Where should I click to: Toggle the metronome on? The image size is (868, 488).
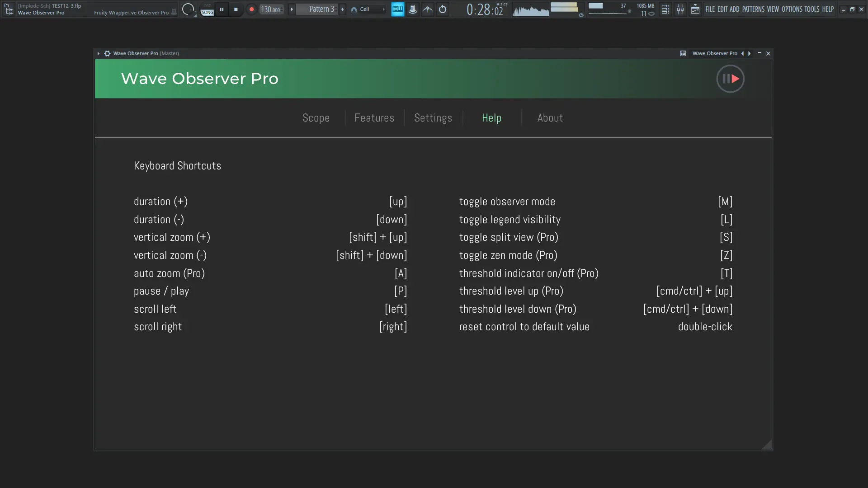(413, 9)
